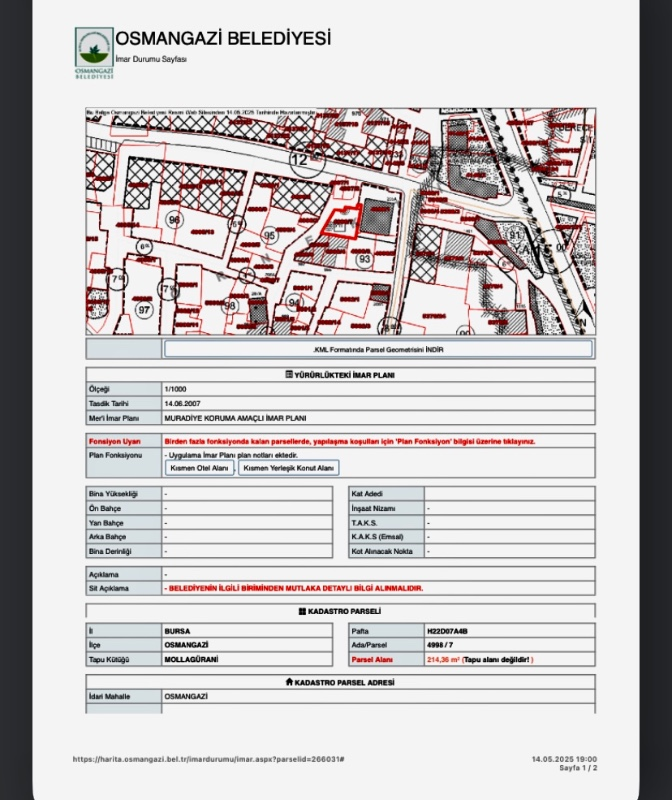672x800 pixels.
Task: Click the Arka Bahçe row label
Action: pyautogui.click(x=108, y=537)
